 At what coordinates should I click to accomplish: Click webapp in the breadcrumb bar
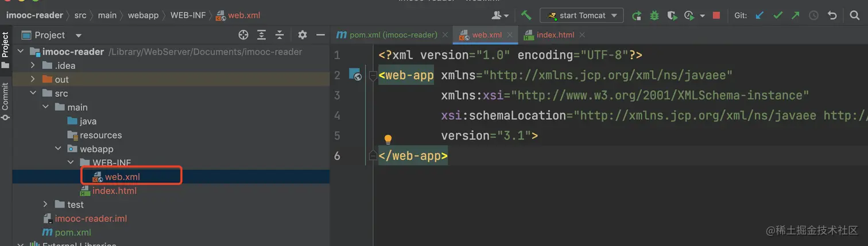(144, 15)
